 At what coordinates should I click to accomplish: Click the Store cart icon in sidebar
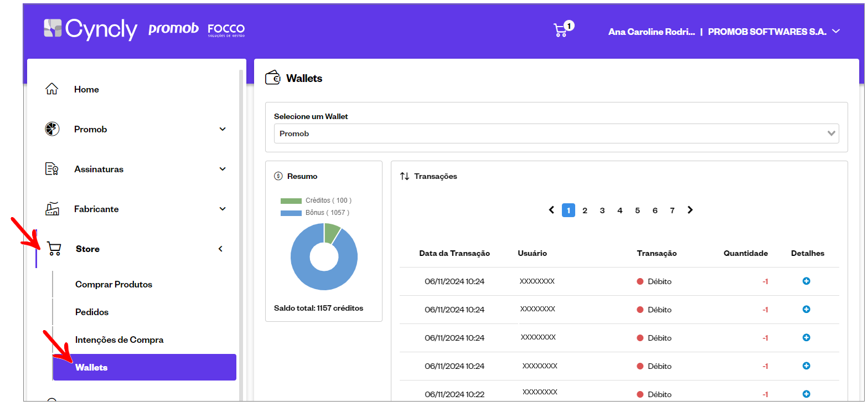coord(54,249)
